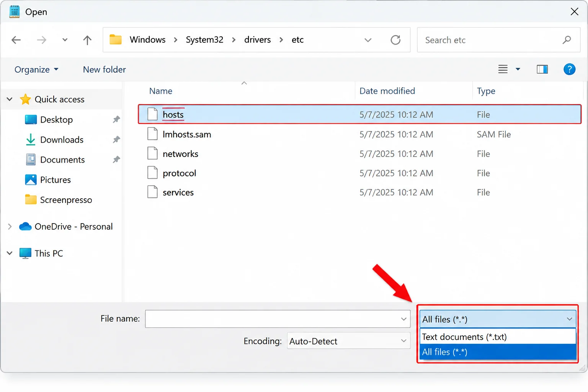
Task: Open OneDrive - Personal in sidebar
Action: tap(73, 227)
